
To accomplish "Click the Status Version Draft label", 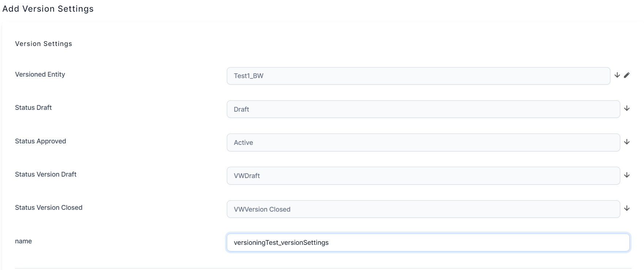I will click(x=46, y=174).
